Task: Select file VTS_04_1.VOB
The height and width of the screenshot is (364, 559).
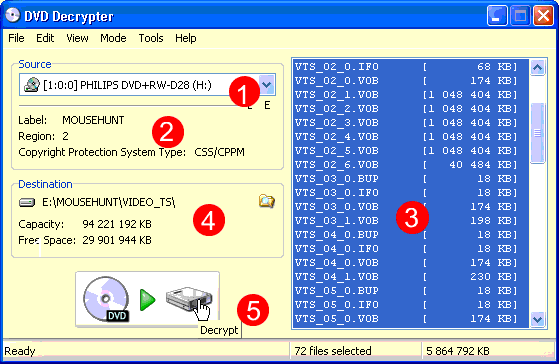Action: pyautogui.click(x=410, y=277)
